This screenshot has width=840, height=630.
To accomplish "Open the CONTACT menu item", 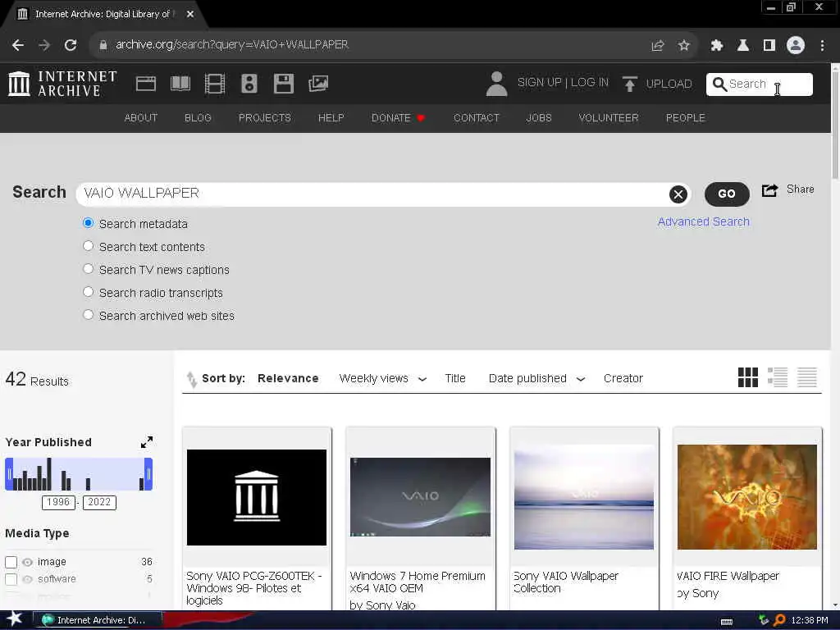I will coord(477,118).
